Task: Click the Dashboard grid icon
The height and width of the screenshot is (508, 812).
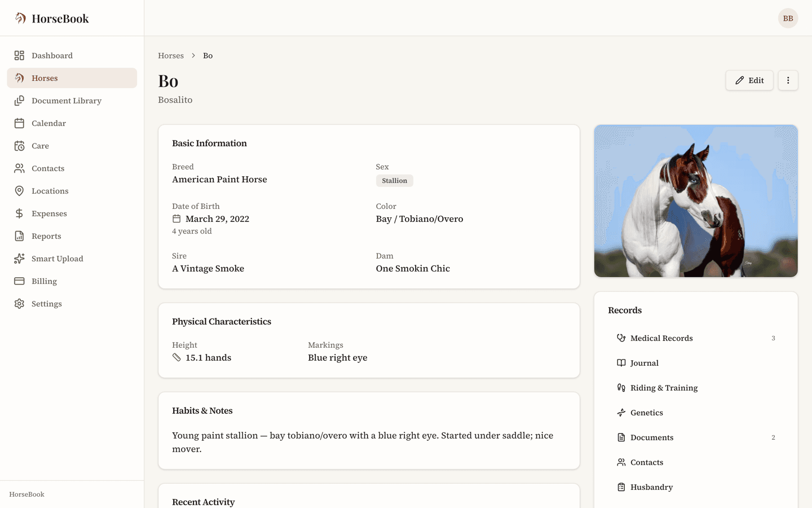Action: point(19,55)
